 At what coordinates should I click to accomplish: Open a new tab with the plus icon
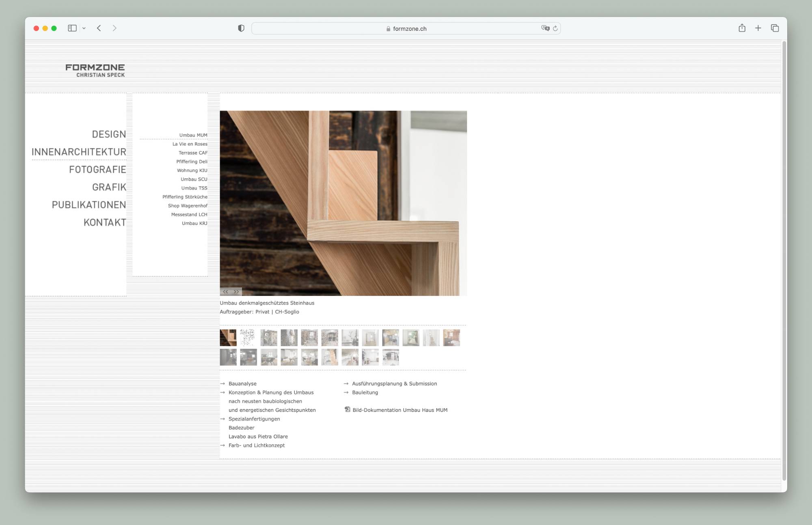(758, 28)
